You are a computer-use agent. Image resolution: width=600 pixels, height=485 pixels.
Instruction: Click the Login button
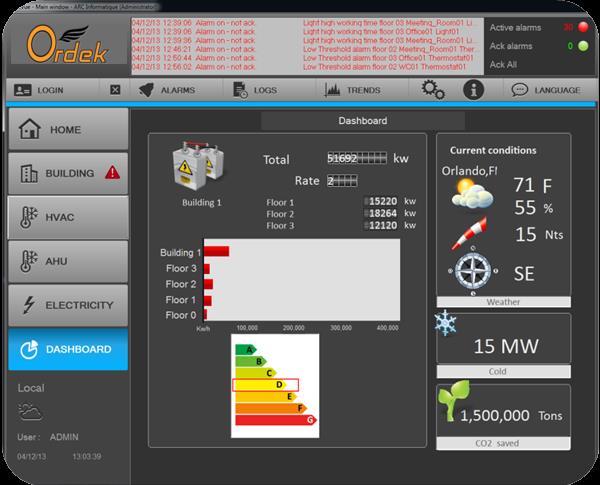pyautogui.click(x=42, y=90)
